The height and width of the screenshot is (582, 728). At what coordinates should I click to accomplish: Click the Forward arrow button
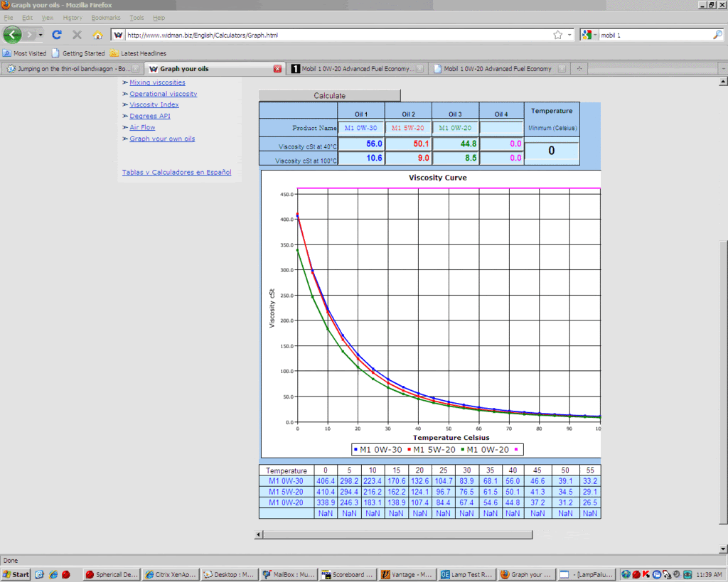(x=30, y=35)
